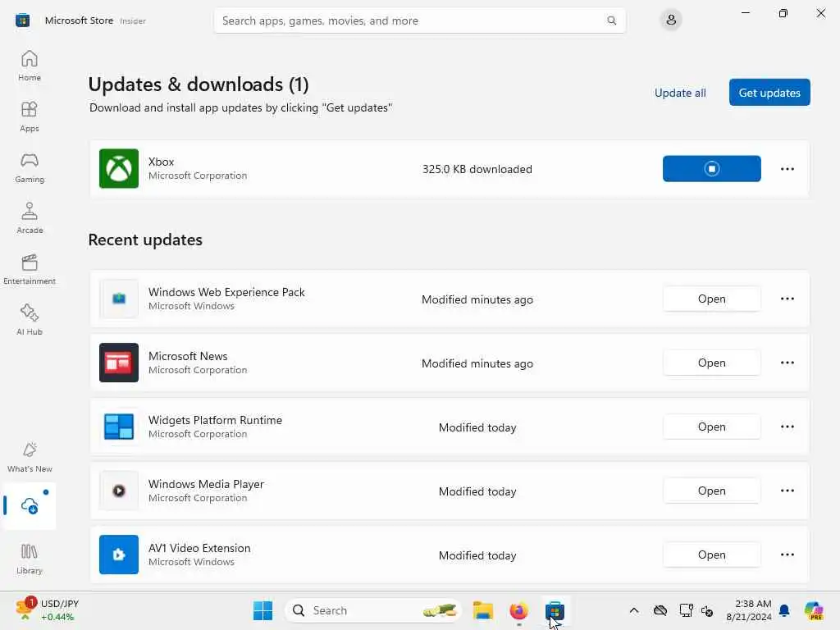Click the Microsoft News app icon
This screenshot has width=840, height=630.
[x=119, y=363]
